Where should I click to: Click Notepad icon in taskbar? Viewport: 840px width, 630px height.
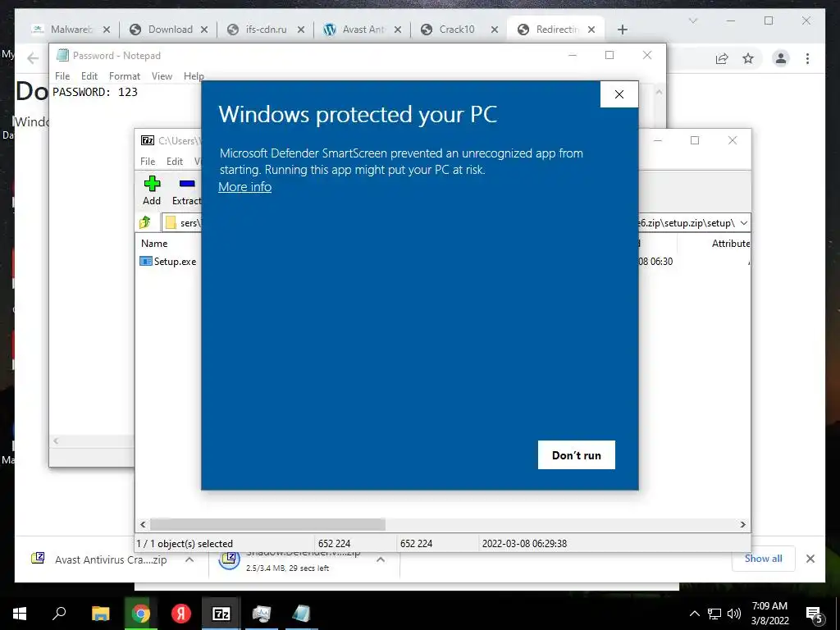point(301,614)
